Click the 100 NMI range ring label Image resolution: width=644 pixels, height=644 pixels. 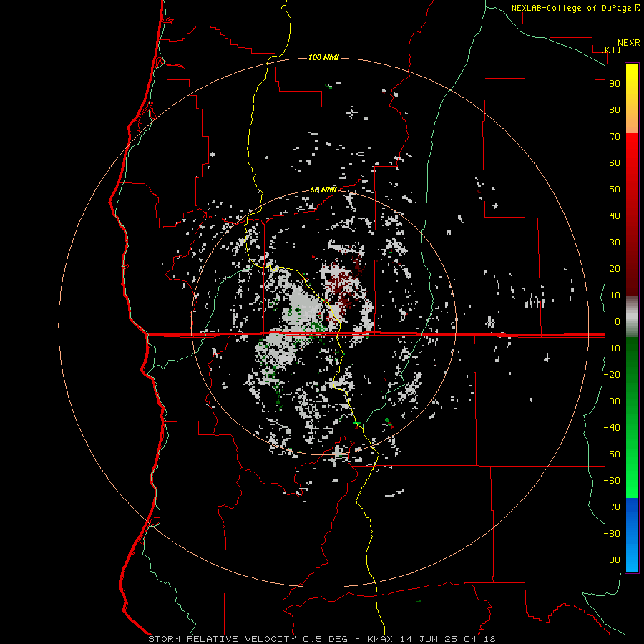(323, 57)
